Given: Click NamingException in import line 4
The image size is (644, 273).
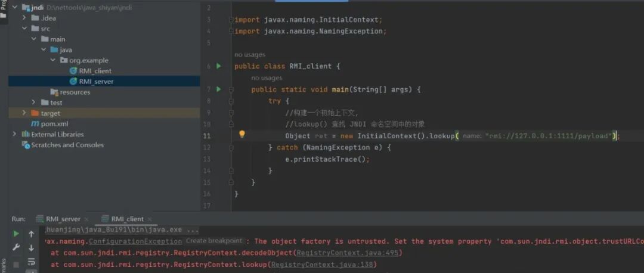Looking at the screenshot, I should click(x=351, y=31).
